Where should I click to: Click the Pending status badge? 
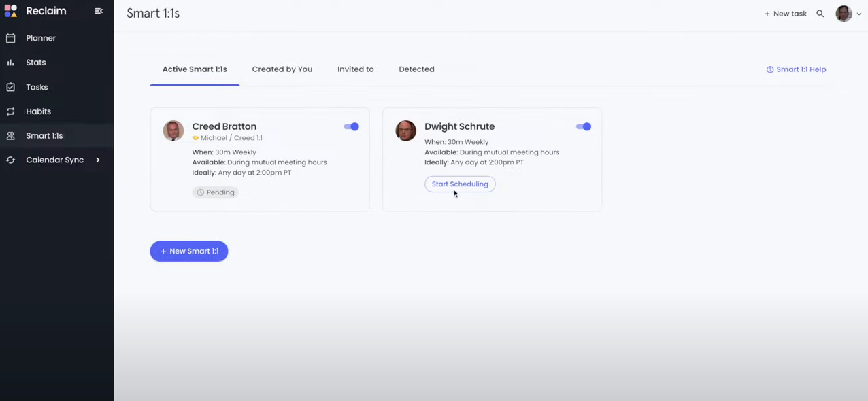coord(216,192)
